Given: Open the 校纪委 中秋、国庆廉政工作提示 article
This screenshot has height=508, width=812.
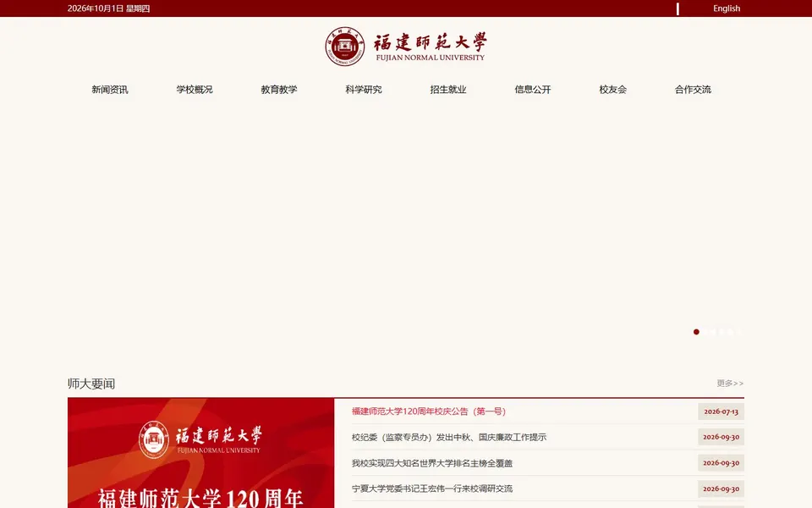Looking at the screenshot, I should pos(449,438).
